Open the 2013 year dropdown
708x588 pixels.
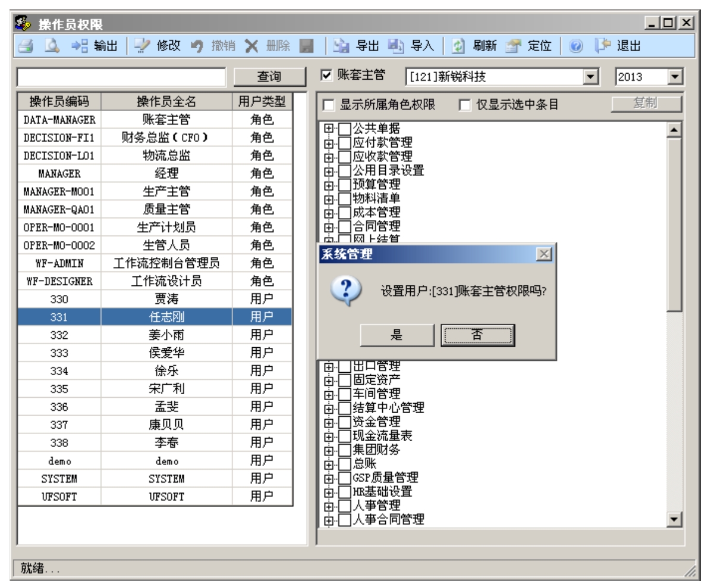point(674,77)
